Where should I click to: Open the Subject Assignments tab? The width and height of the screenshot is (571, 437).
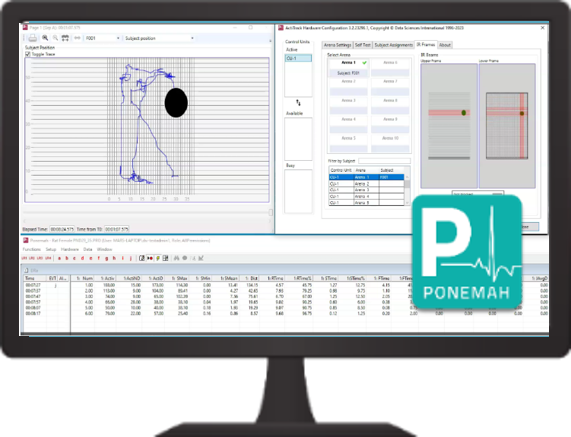[x=394, y=45]
